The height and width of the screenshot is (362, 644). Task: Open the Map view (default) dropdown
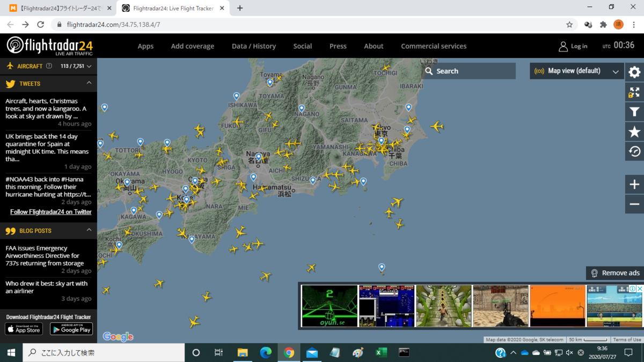pyautogui.click(x=577, y=71)
